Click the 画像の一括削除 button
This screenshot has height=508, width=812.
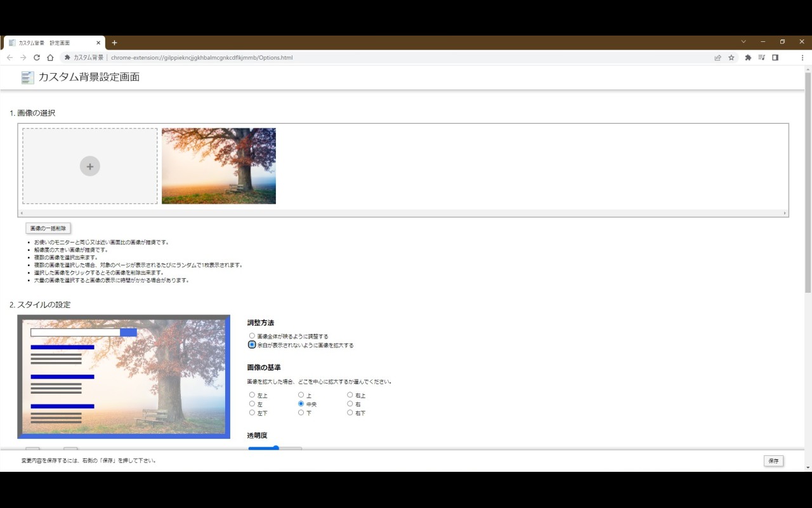48,227
